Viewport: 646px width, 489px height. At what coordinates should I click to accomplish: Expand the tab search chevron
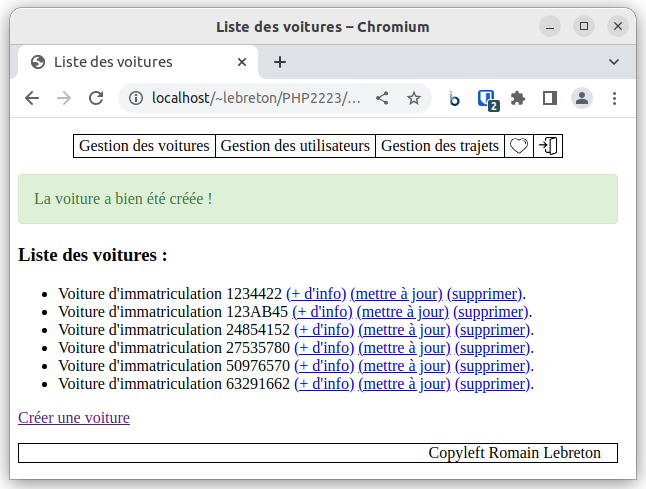pos(614,62)
